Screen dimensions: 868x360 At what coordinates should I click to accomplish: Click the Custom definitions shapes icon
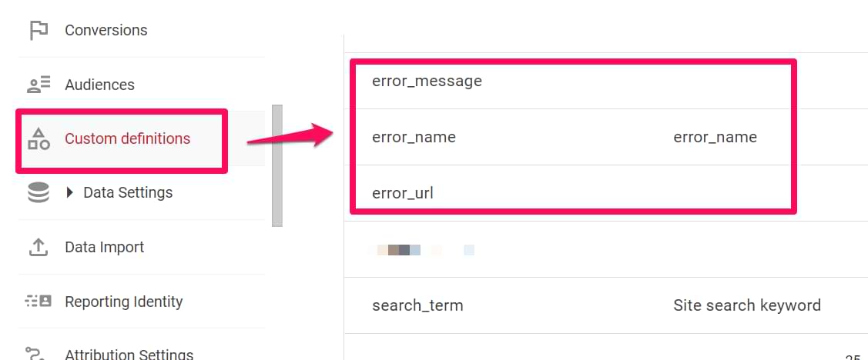38,139
